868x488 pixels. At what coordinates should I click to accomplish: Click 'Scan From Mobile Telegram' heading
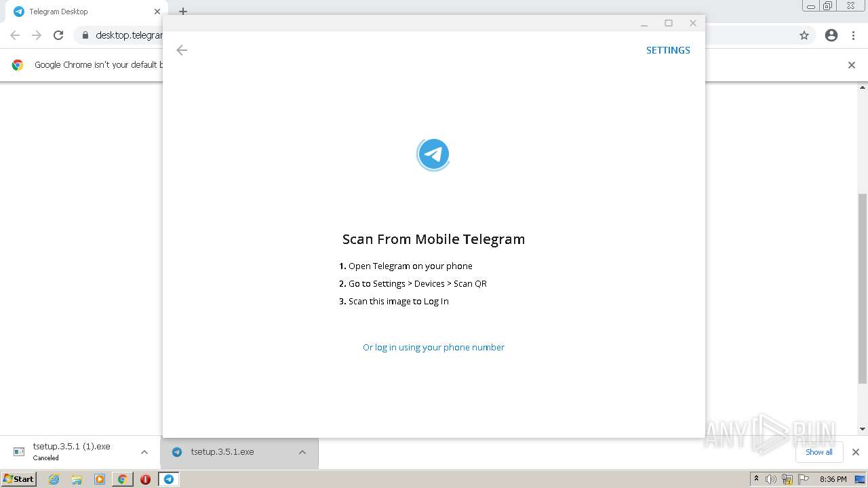click(x=433, y=239)
